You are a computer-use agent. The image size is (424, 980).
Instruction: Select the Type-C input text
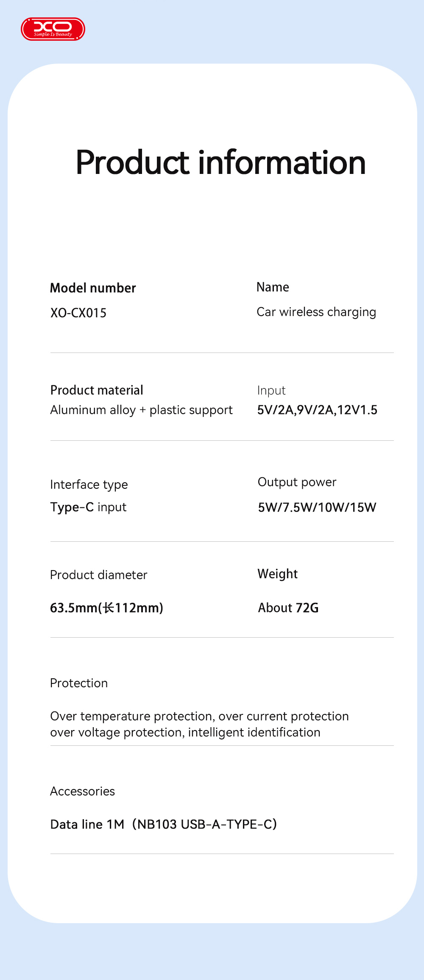coord(88,507)
